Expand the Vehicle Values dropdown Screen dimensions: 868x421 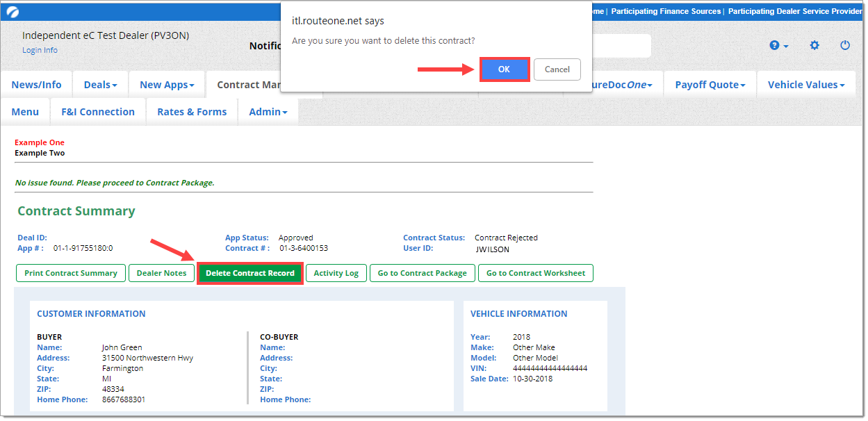click(805, 85)
